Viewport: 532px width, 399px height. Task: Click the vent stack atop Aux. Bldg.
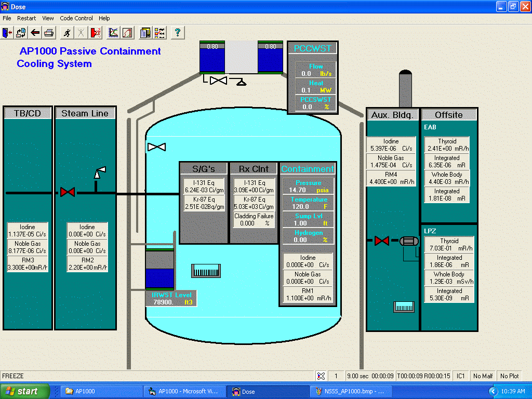tap(405, 88)
